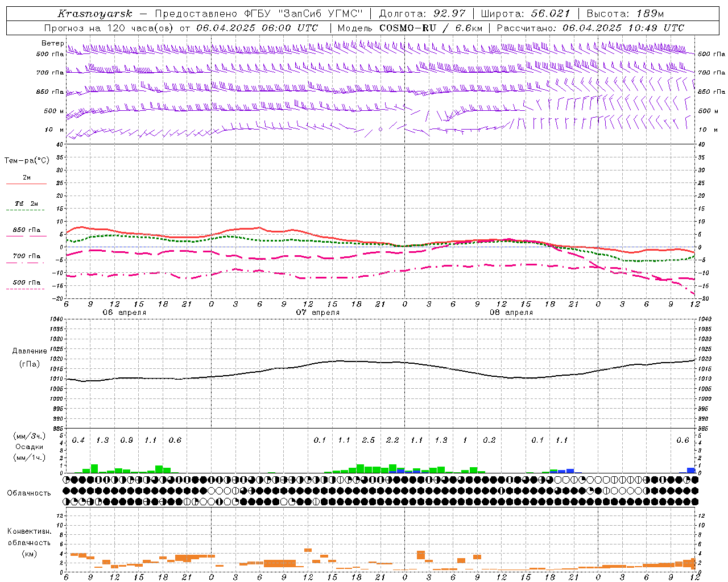Select the 'Широта: 56.021' header field
This screenshot has height=582, width=728.
(525, 14)
